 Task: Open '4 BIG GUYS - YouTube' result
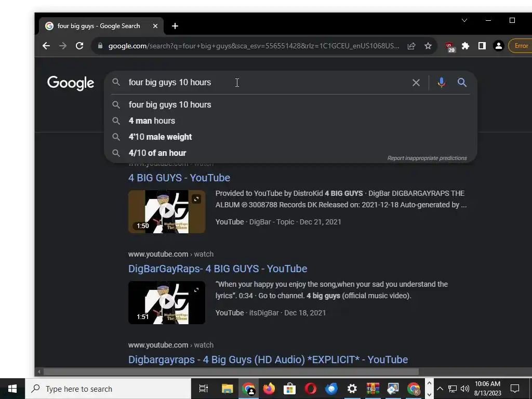pyautogui.click(x=179, y=178)
